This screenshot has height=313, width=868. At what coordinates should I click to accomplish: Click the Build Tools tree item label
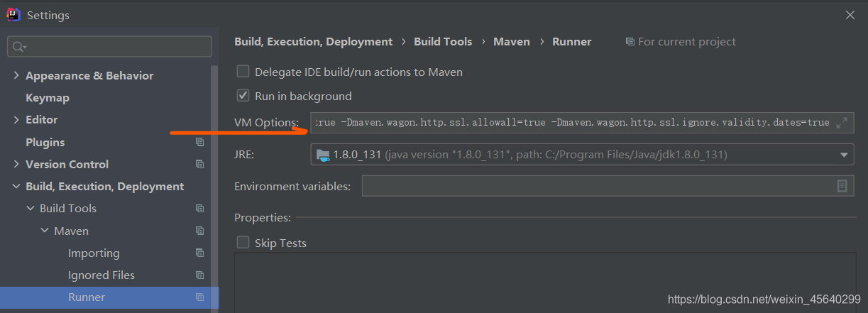tap(68, 209)
